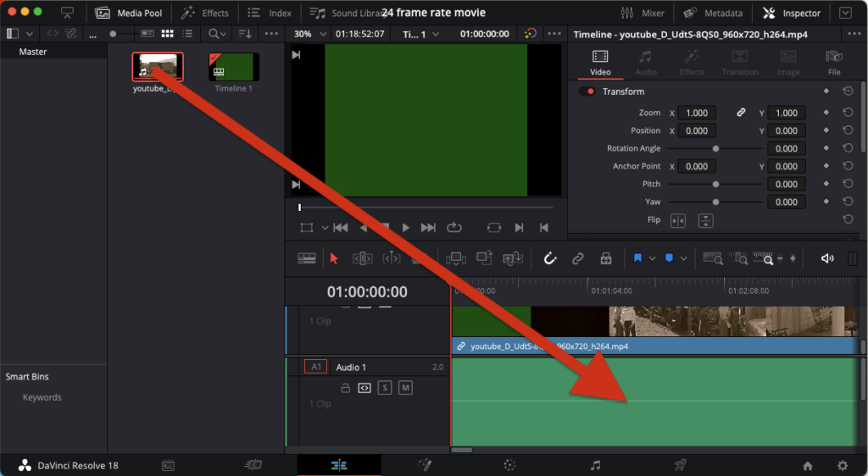Click the Linked Selection chain icon in toolbar

pos(577,258)
